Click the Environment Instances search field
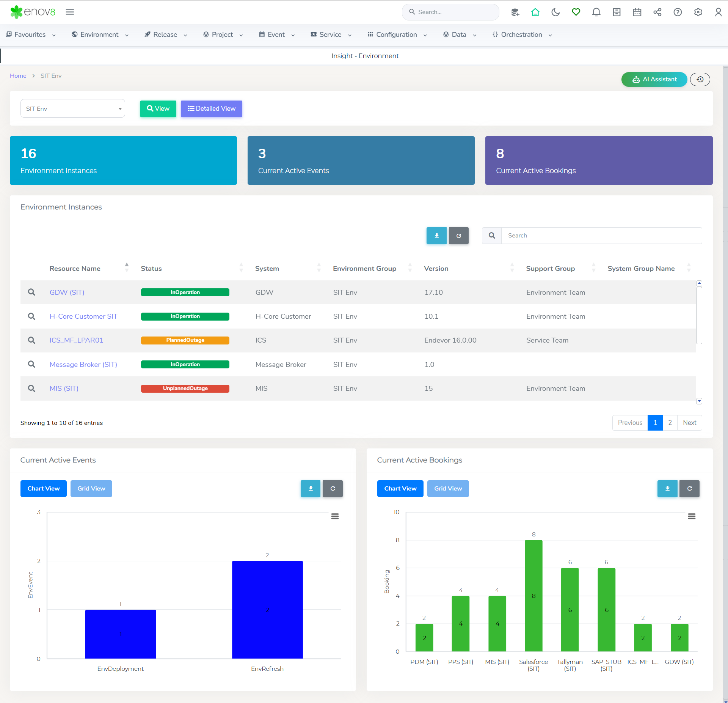The image size is (728, 703). (x=601, y=236)
